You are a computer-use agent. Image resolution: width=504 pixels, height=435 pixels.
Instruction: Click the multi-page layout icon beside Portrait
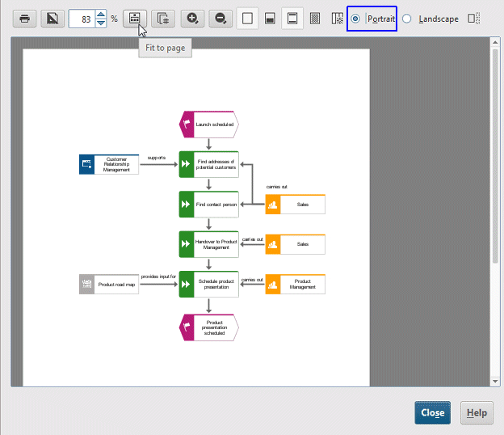coord(337,19)
